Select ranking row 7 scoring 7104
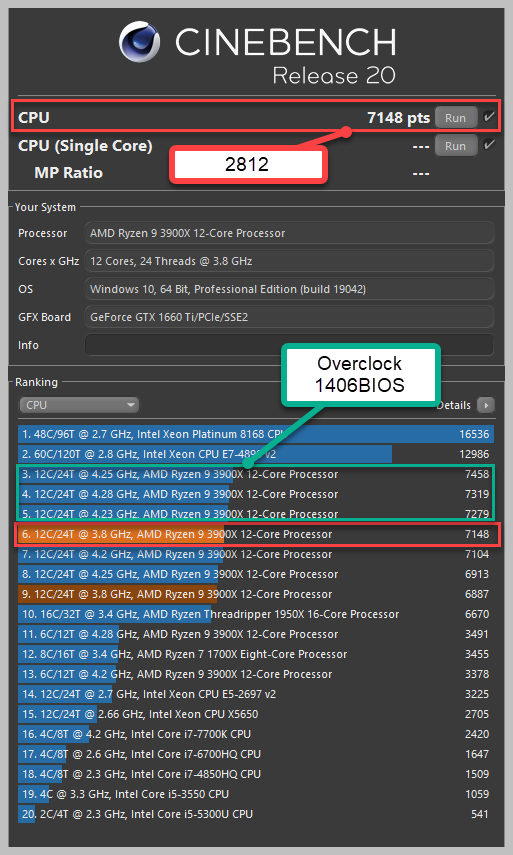The height and width of the screenshot is (855, 513). [x=256, y=555]
